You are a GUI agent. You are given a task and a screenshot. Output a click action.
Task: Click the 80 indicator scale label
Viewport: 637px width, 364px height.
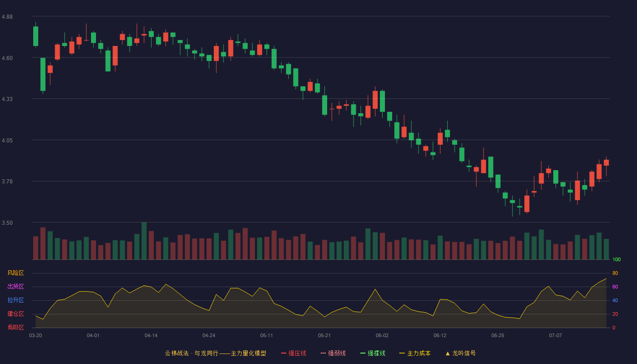pyautogui.click(x=615, y=273)
